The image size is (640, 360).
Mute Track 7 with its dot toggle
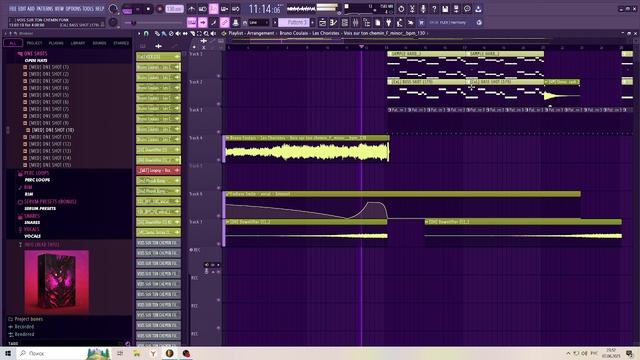219,244
